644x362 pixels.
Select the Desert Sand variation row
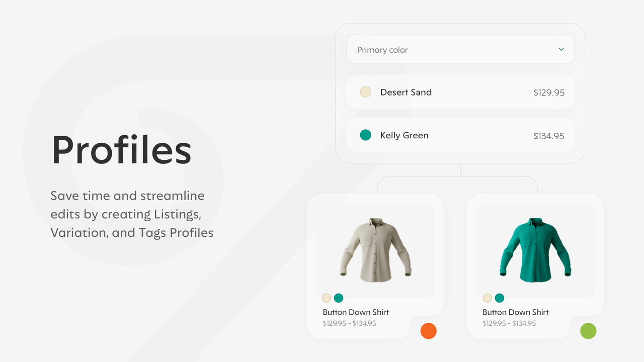(460, 92)
